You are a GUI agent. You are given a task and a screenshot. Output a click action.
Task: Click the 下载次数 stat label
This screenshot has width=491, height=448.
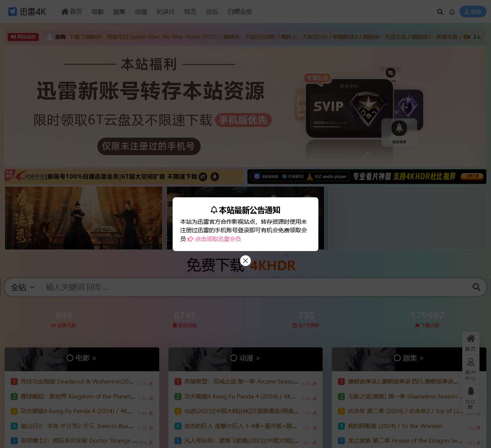(427, 326)
